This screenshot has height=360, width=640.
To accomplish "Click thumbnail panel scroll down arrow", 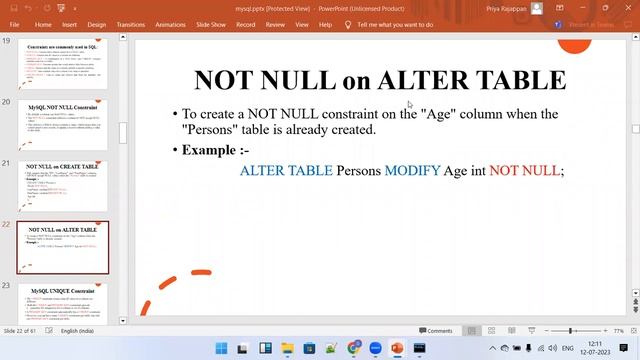I will point(123,321).
